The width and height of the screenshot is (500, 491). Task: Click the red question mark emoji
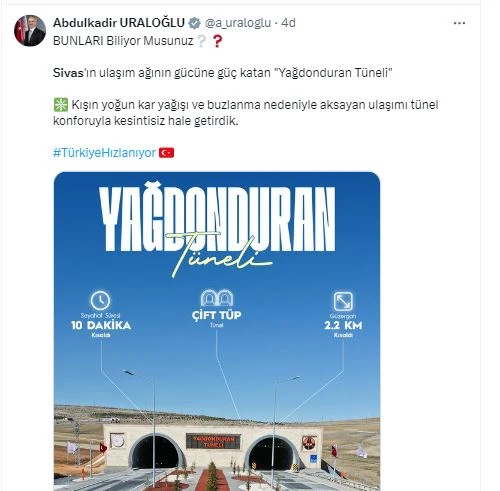click(x=217, y=41)
